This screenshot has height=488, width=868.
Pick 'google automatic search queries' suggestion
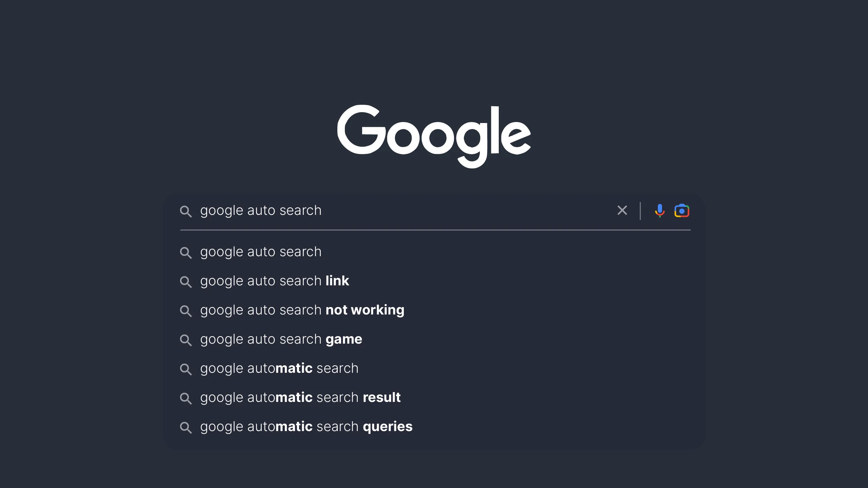(306, 427)
